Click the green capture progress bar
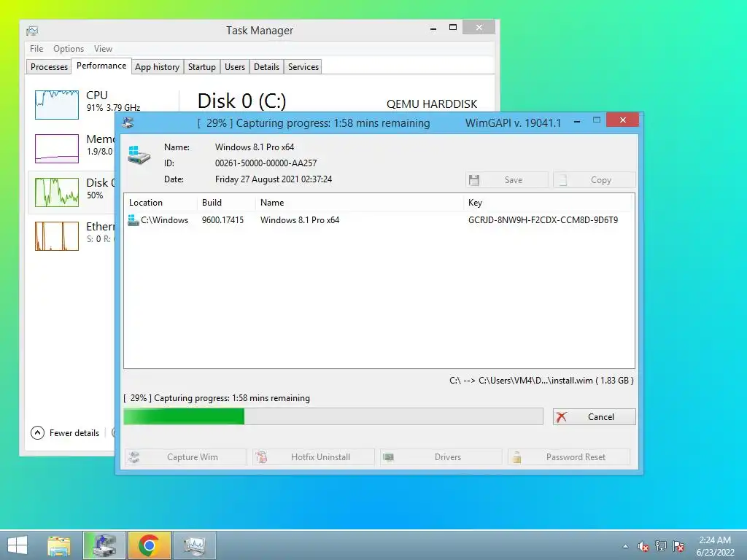This screenshot has height=560, width=747. (x=333, y=416)
